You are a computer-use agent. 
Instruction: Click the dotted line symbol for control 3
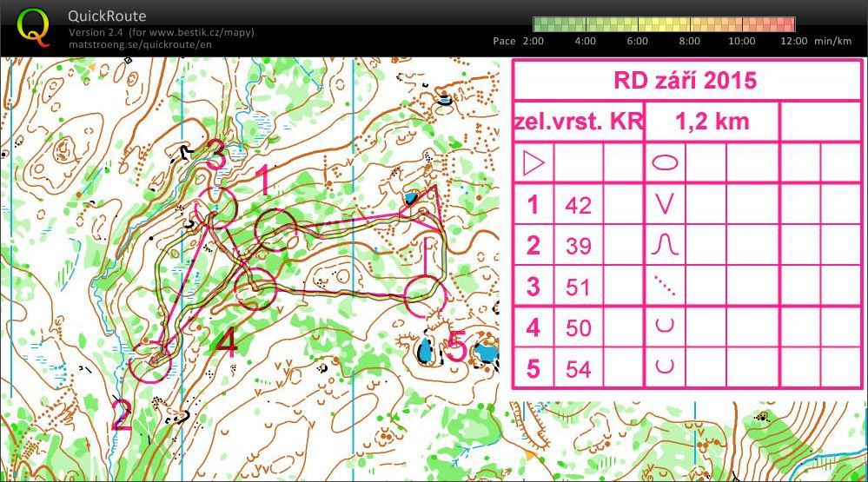(665, 286)
